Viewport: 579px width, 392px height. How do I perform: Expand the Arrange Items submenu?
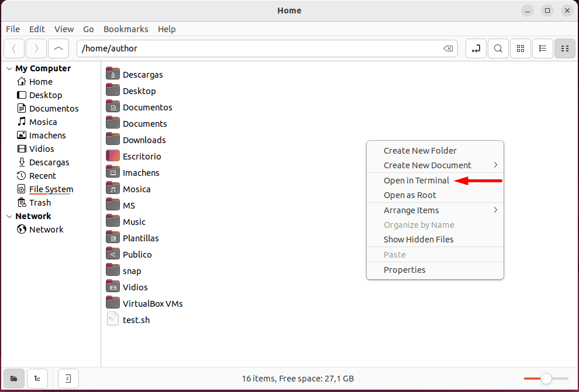pyautogui.click(x=435, y=210)
